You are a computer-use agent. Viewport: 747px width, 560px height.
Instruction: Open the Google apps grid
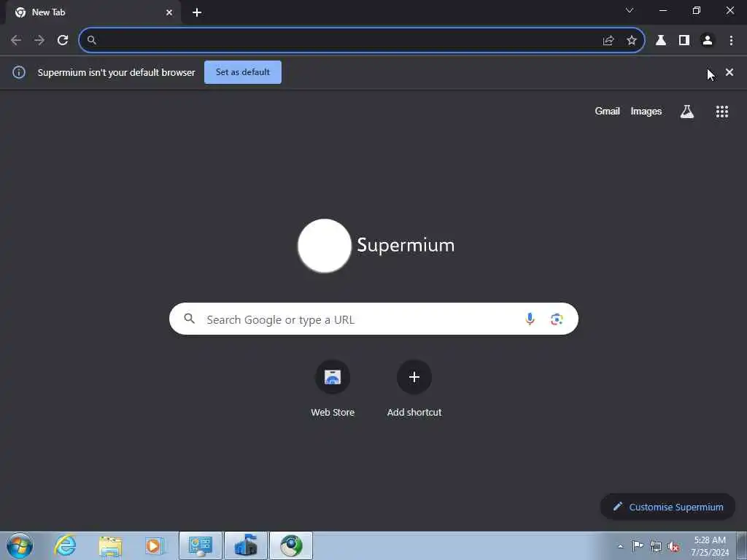click(722, 112)
